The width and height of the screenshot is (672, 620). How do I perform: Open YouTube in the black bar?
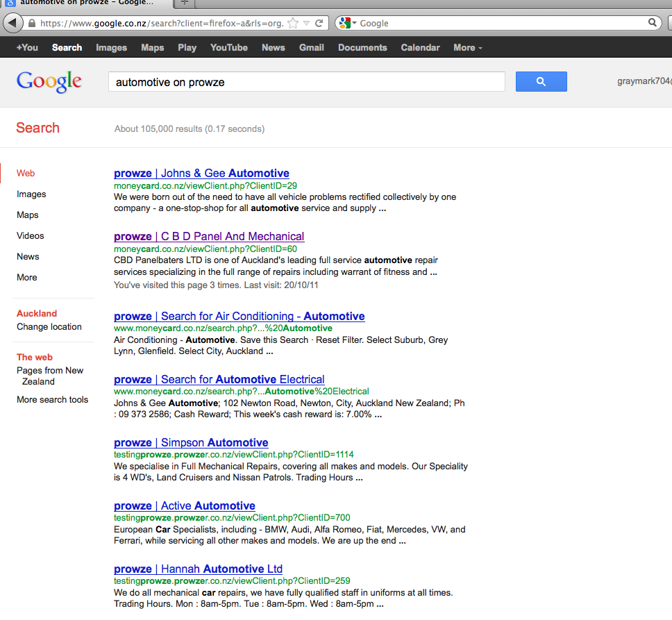pyautogui.click(x=229, y=48)
